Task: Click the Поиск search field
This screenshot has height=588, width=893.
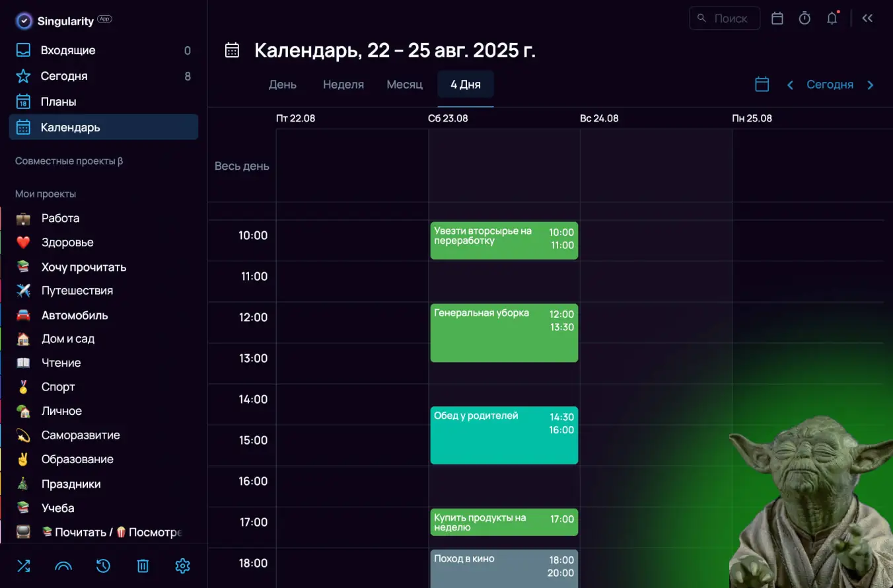Action: click(x=725, y=18)
